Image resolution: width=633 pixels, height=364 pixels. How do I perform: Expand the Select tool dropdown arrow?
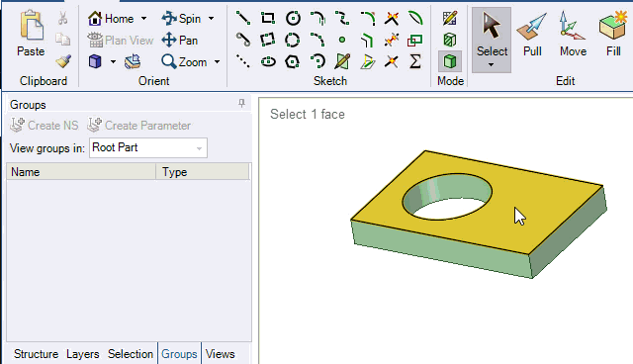(x=492, y=65)
